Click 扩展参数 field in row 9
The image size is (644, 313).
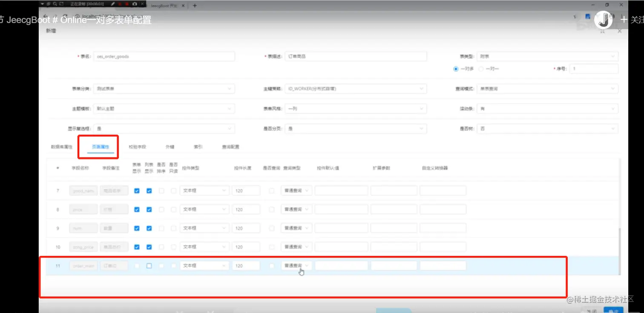(394, 228)
